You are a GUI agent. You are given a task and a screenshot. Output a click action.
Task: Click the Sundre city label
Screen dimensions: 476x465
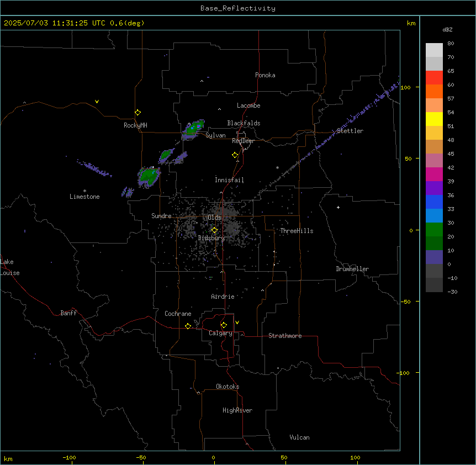point(161,216)
